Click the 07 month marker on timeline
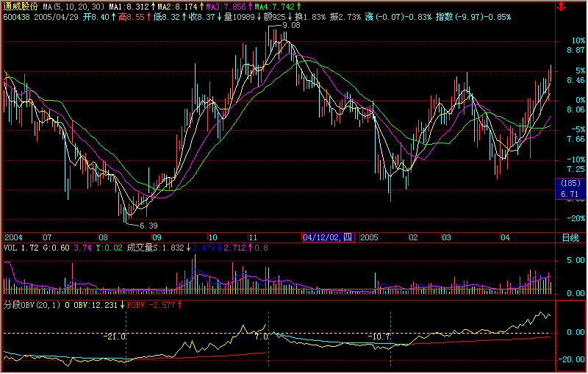 point(47,237)
